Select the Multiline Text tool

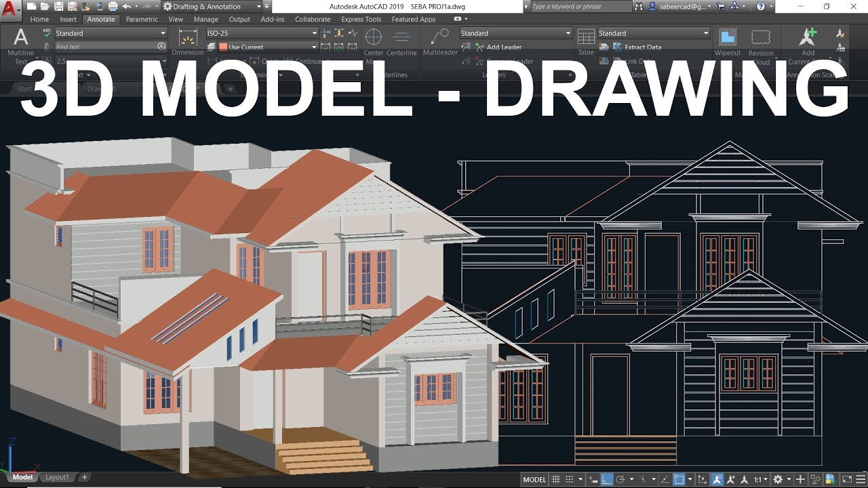[x=21, y=45]
